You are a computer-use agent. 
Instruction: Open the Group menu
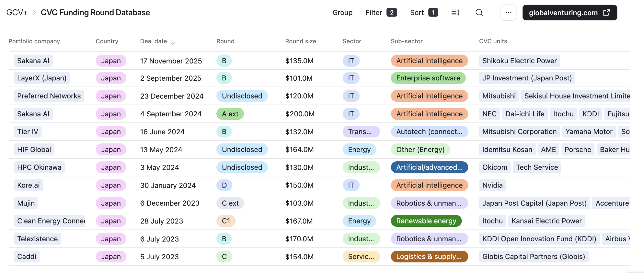(x=342, y=13)
